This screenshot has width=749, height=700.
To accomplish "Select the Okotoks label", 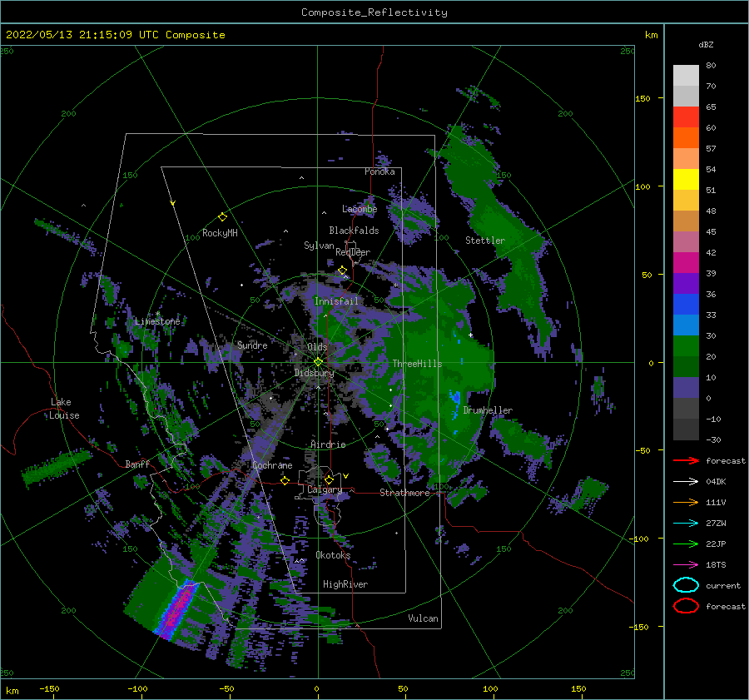I will point(333,555).
